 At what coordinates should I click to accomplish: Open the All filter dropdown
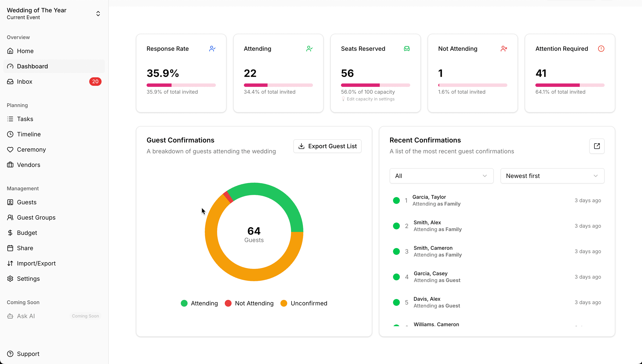(x=441, y=176)
